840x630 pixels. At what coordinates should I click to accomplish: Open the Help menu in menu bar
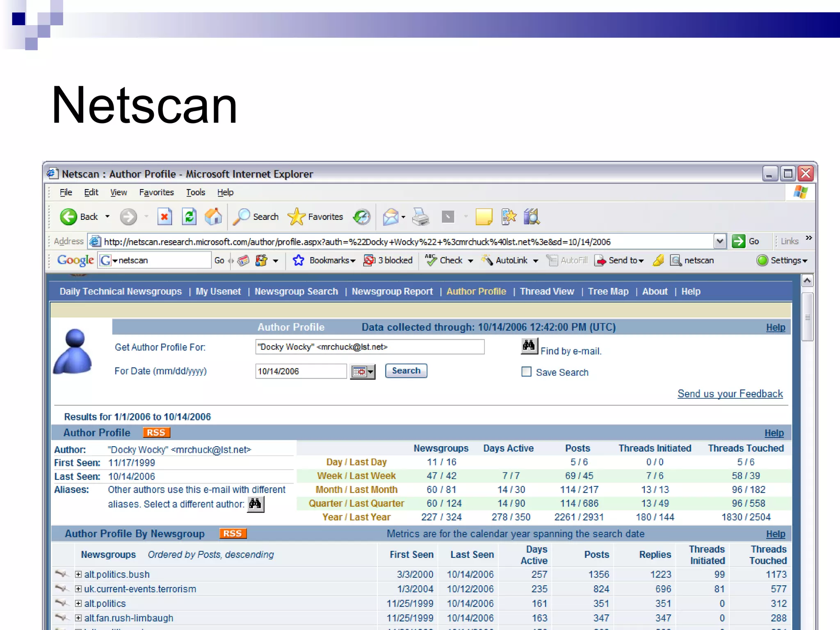225,192
